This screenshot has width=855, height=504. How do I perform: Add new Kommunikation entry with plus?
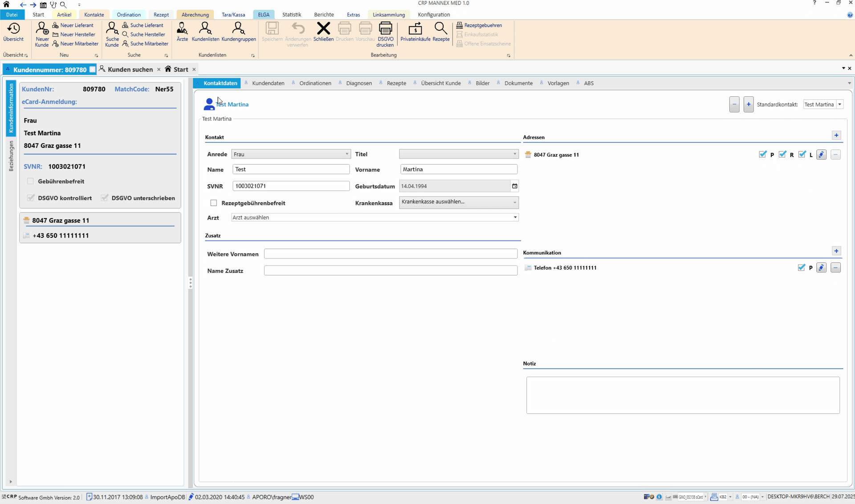coord(836,251)
